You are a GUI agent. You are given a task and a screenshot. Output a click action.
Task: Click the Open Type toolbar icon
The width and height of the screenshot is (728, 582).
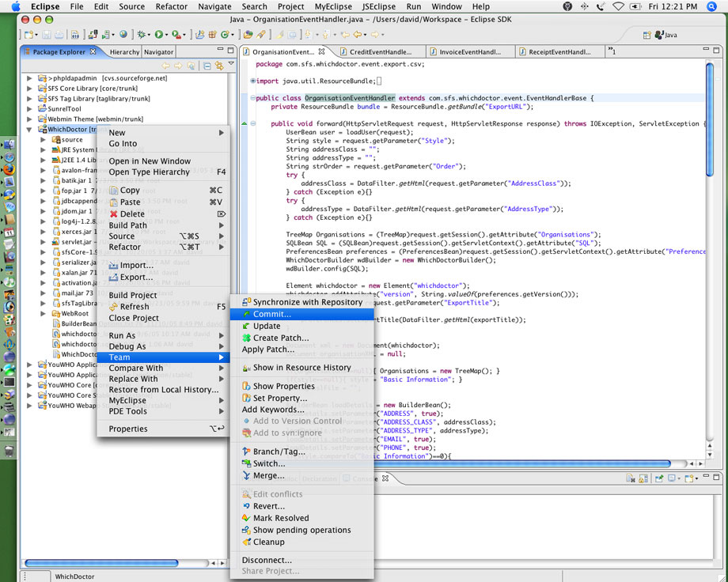pos(248,34)
